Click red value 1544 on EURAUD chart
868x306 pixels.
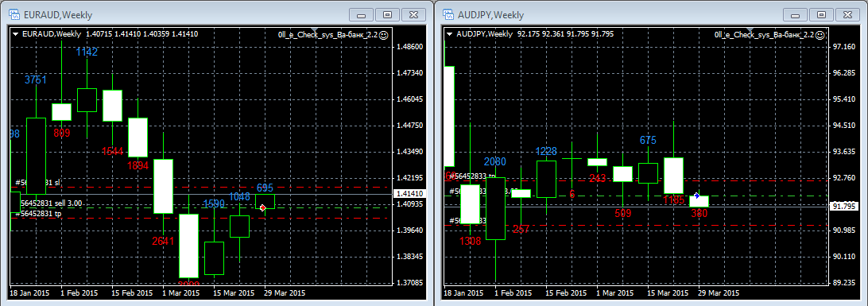(112, 151)
